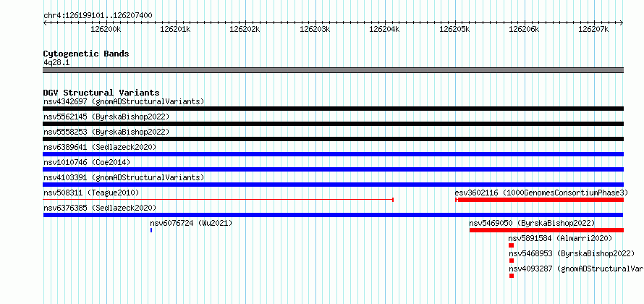Click the Cytogenetic Bands track heading

point(86,54)
